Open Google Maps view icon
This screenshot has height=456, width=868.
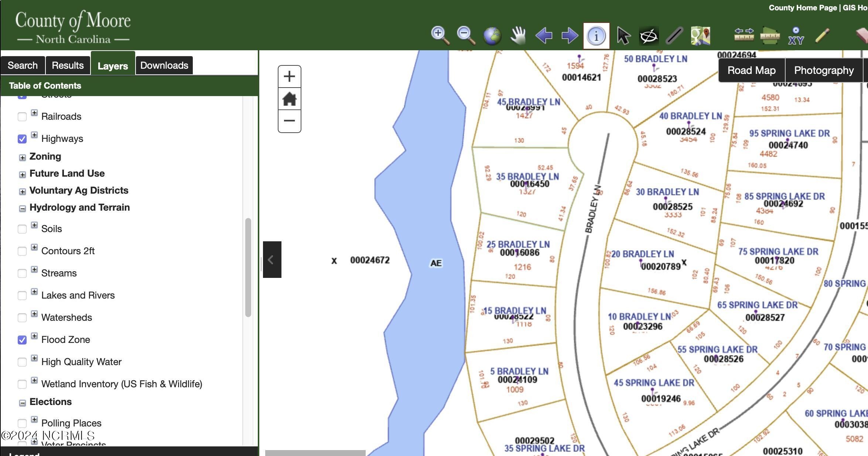coord(700,36)
